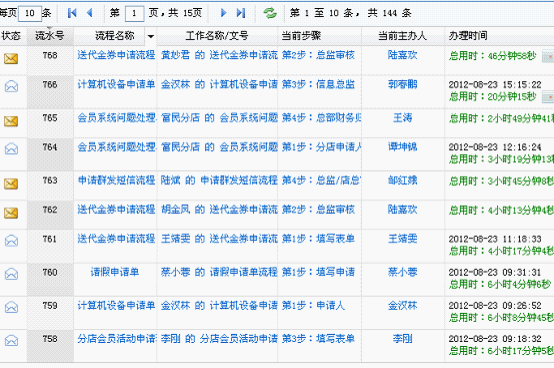554x368 pixels.
Task: Click handler 金汉林 in row 759
Action: tap(402, 305)
